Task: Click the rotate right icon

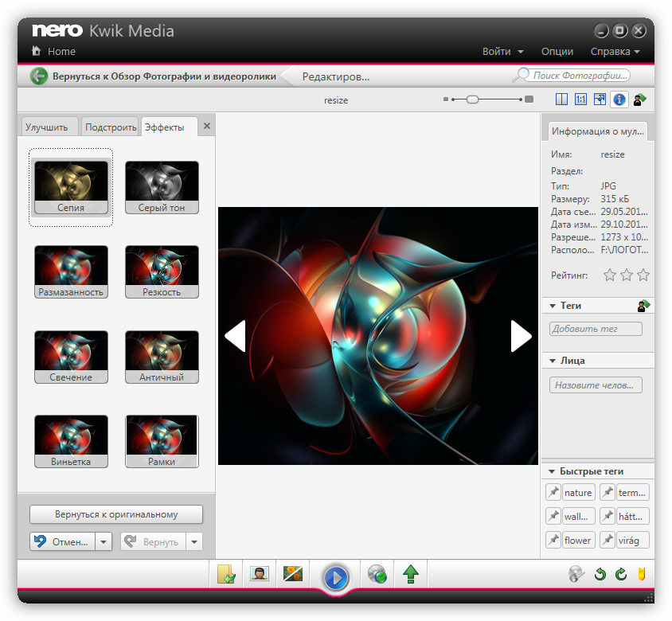Action: tap(621, 574)
